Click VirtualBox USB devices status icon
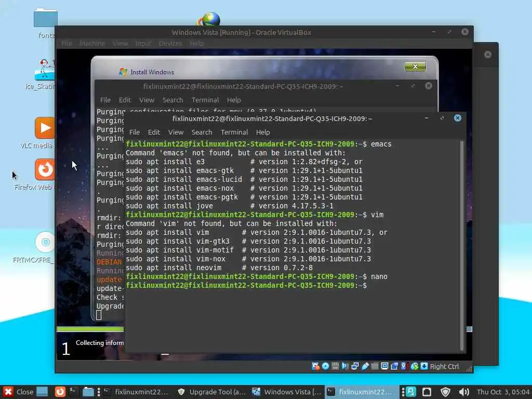 point(365,366)
